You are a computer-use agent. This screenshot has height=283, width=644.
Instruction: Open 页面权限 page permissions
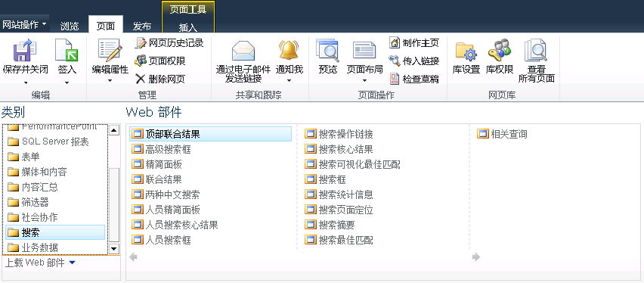coord(160,61)
